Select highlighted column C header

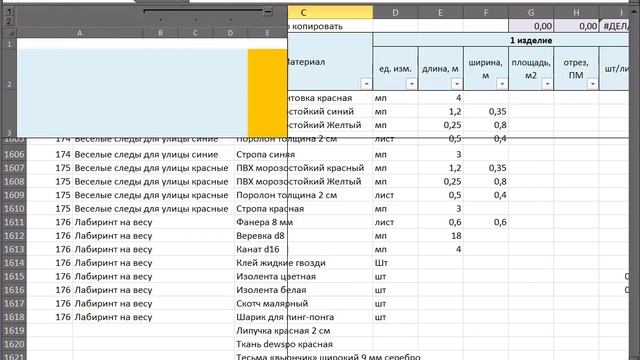[330, 13]
